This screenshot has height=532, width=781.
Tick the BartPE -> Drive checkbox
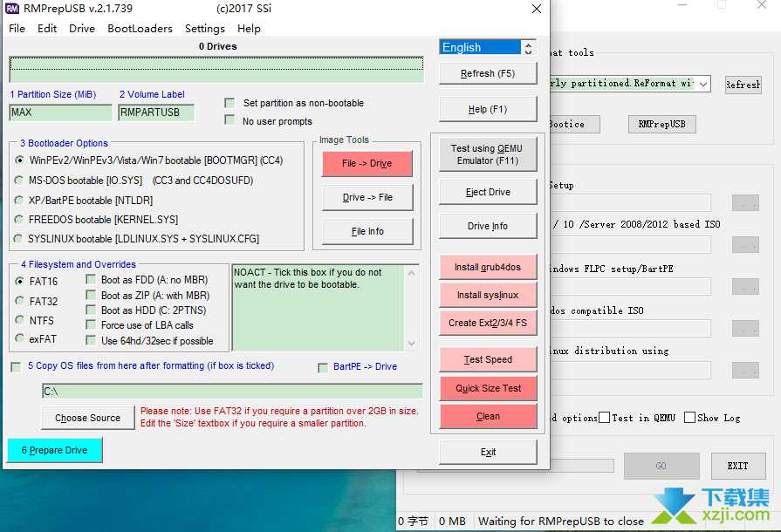point(323,367)
